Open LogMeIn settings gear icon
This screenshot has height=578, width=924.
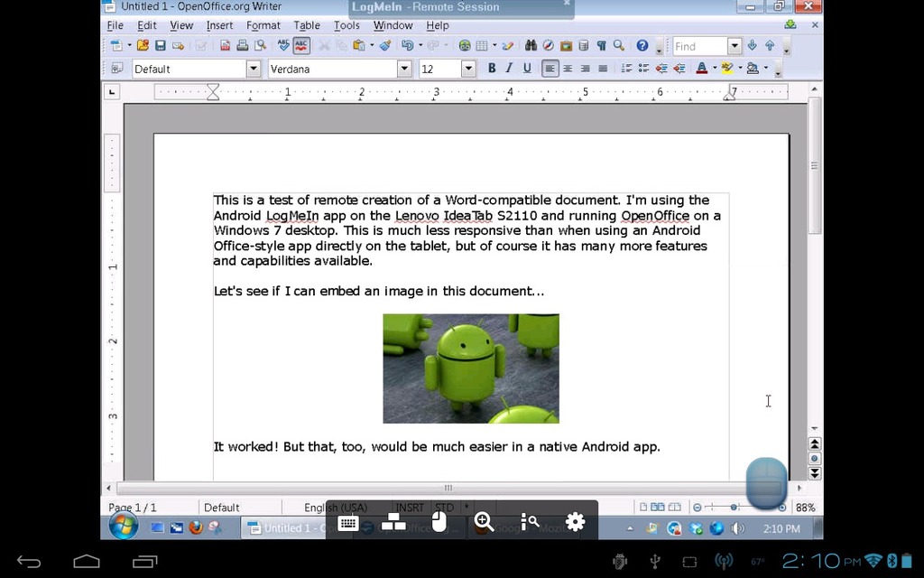coord(575,521)
